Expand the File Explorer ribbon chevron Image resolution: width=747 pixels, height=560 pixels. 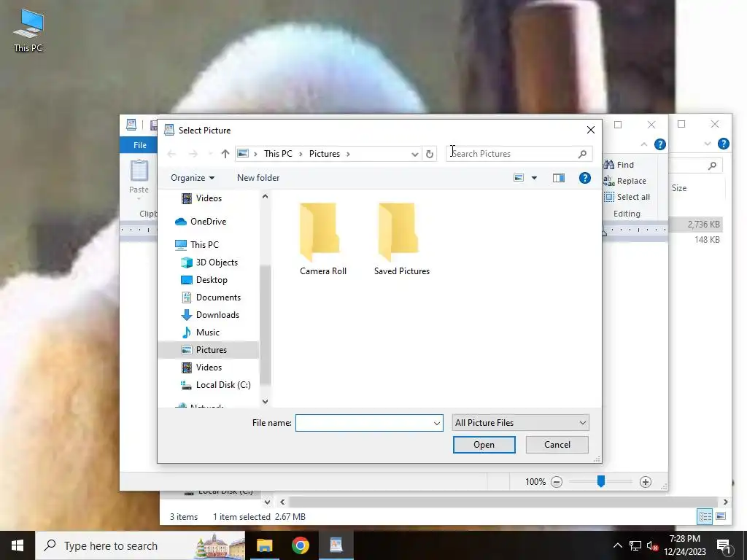(708, 144)
